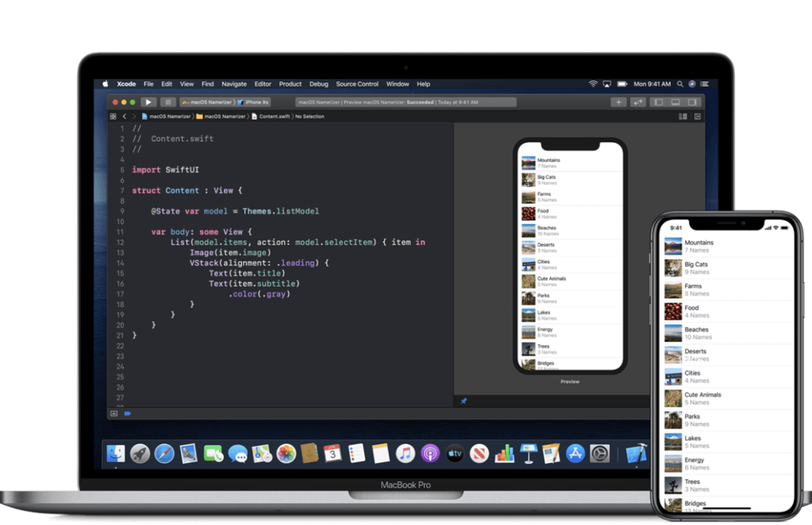
Task: Select Mountains row in canvas preview
Action: pyautogui.click(x=571, y=162)
